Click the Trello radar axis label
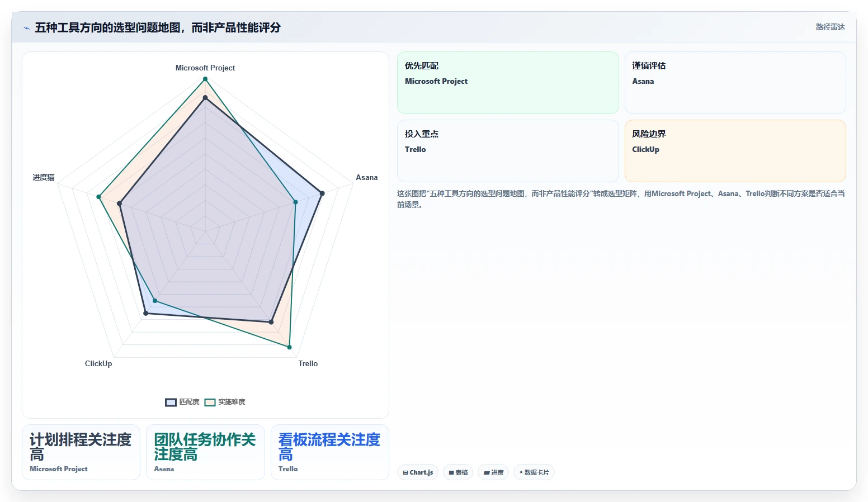 click(308, 363)
